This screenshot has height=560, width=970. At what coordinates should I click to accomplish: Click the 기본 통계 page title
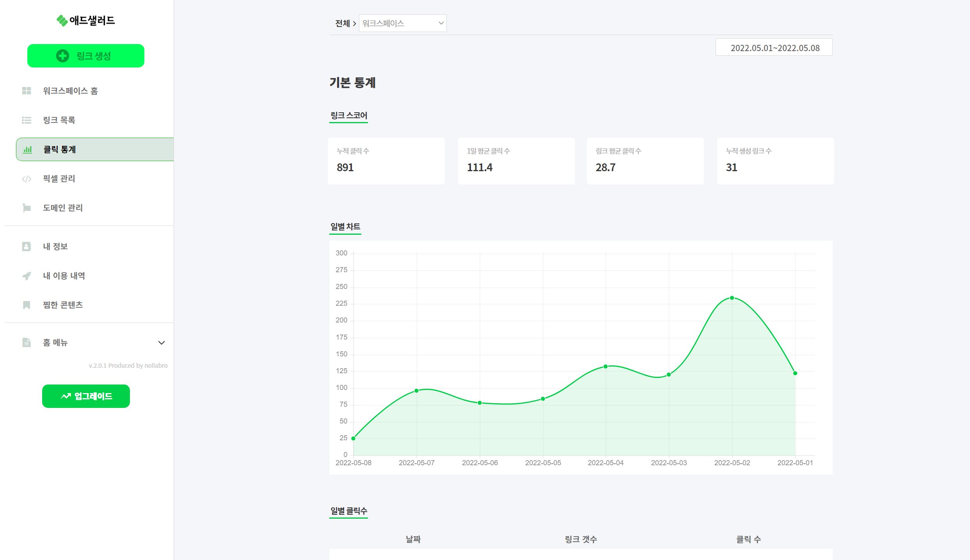click(x=352, y=83)
